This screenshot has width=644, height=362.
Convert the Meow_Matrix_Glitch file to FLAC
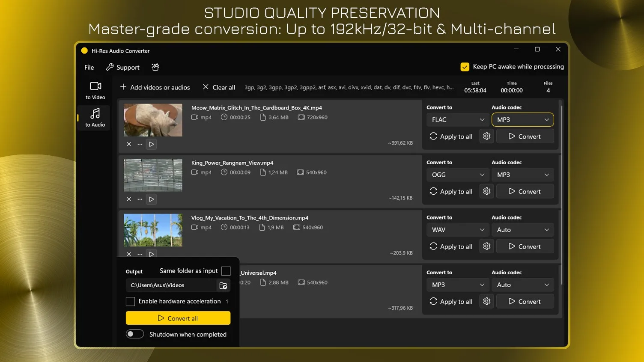click(x=525, y=136)
